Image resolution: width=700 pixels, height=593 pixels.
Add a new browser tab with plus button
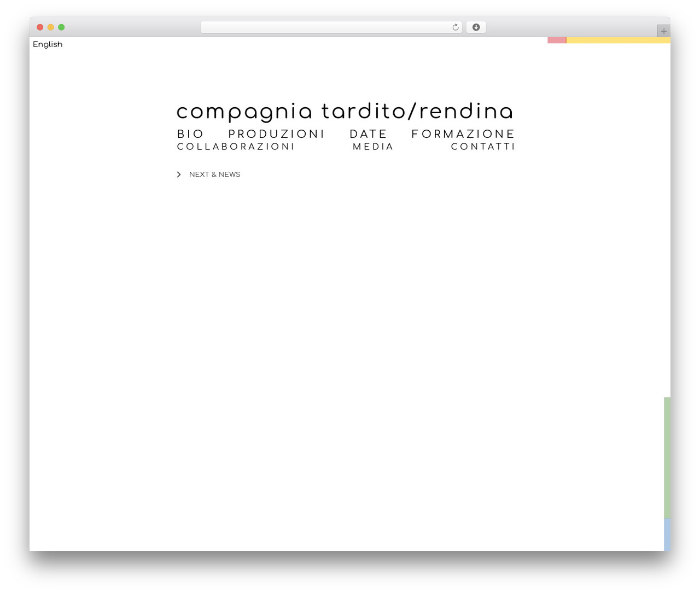663,31
